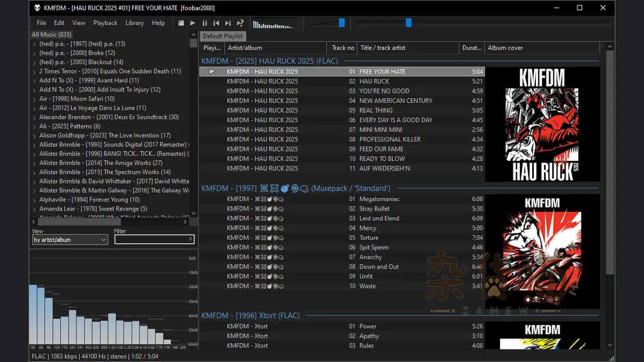Screen dimensions: 644x362
Task: Click the VU peak meter in toolbar
Action: (275, 23)
